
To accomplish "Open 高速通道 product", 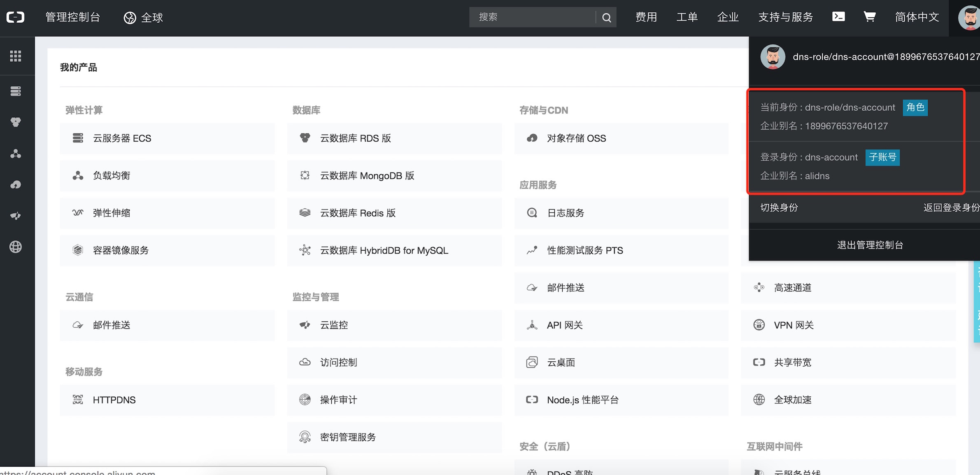I will 849,288.
